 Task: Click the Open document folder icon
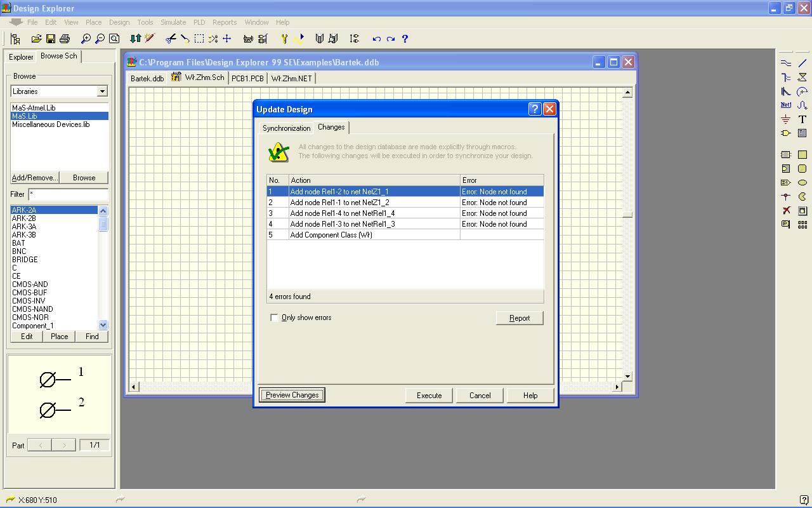(36, 39)
